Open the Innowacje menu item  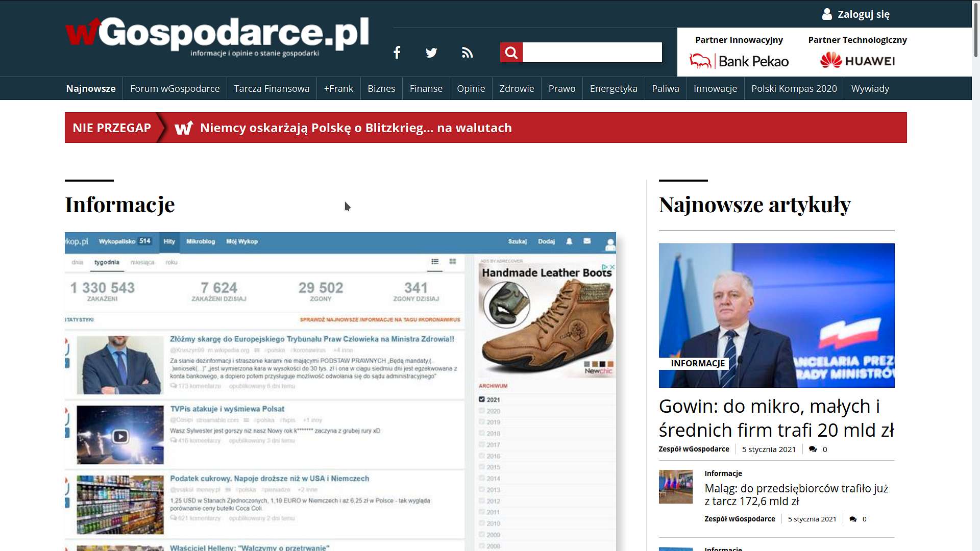point(715,89)
